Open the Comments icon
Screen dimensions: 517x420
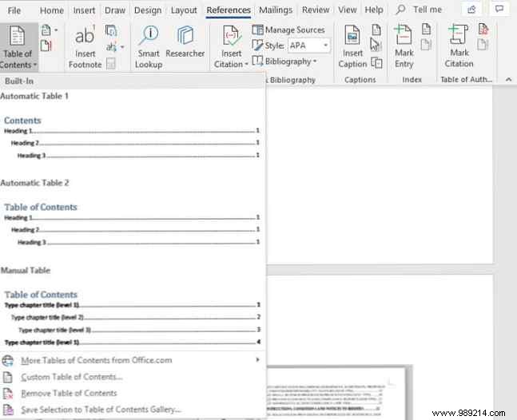tap(499, 10)
